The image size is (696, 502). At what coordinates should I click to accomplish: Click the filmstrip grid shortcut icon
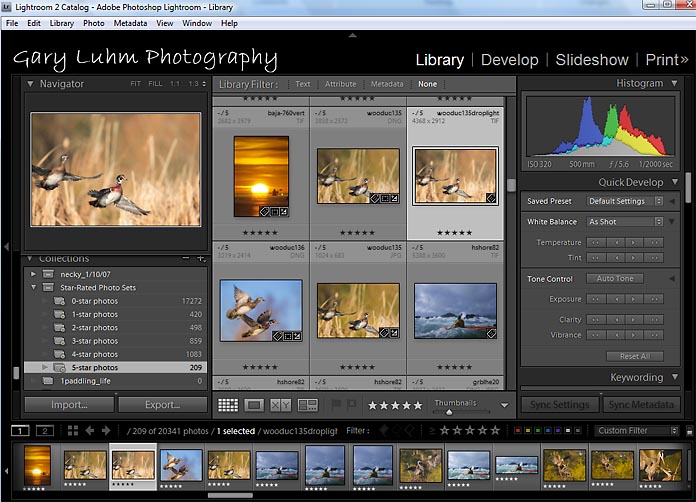coord(73,431)
